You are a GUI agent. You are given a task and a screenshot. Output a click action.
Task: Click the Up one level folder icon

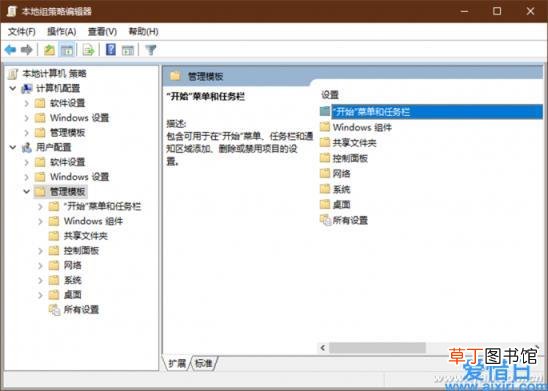point(49,50)
